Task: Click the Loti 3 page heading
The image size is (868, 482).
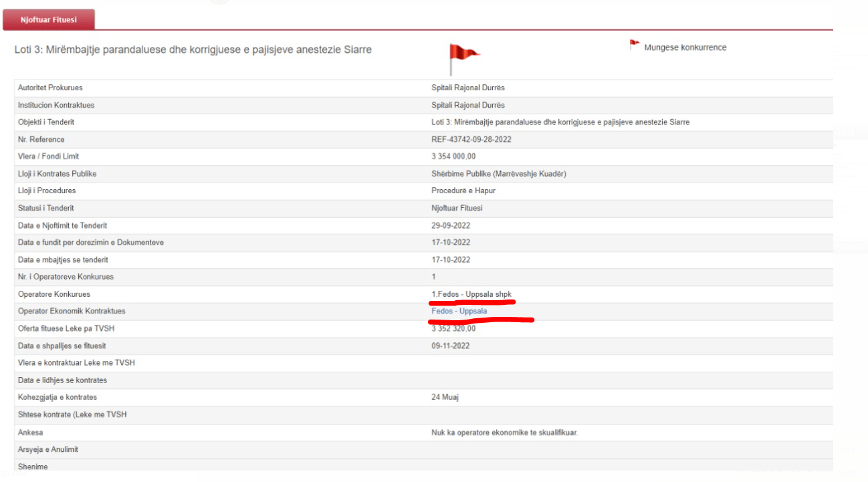Action: [193, 50]
